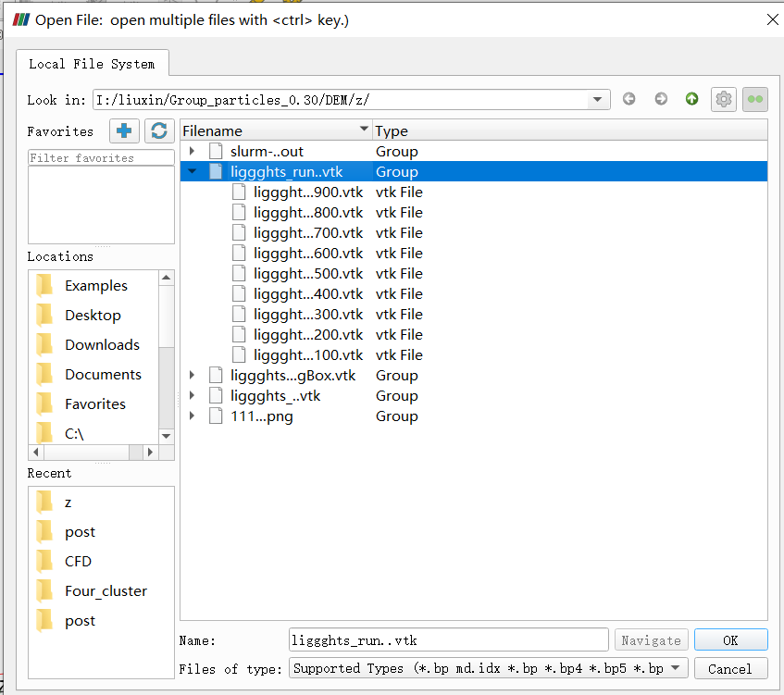Open the Files of type dropdown
784x695 pixels.
676,668
